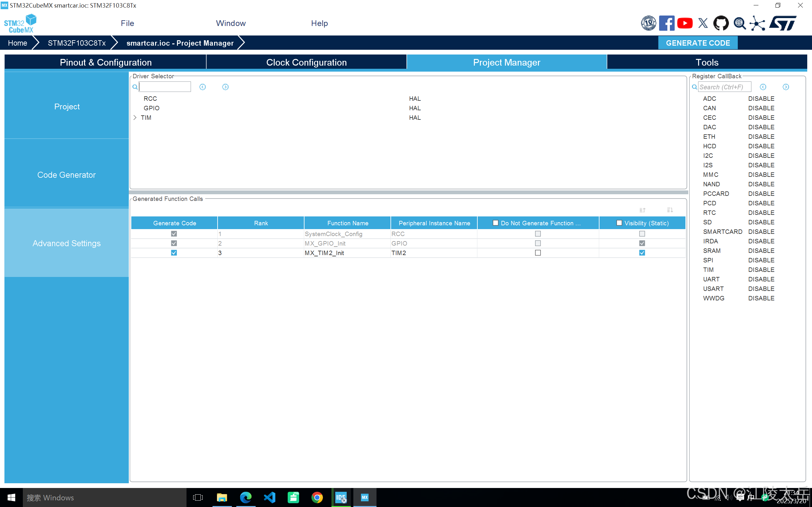Open the YouTube icon link
Screen dimensions: 812x507
coord(684,23)
